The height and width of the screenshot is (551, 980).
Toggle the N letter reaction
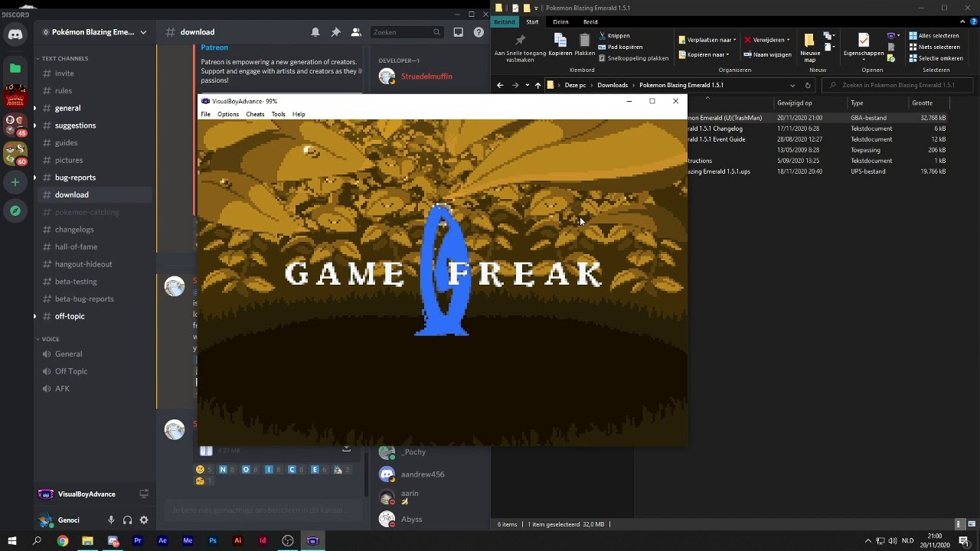click(227, 469)
